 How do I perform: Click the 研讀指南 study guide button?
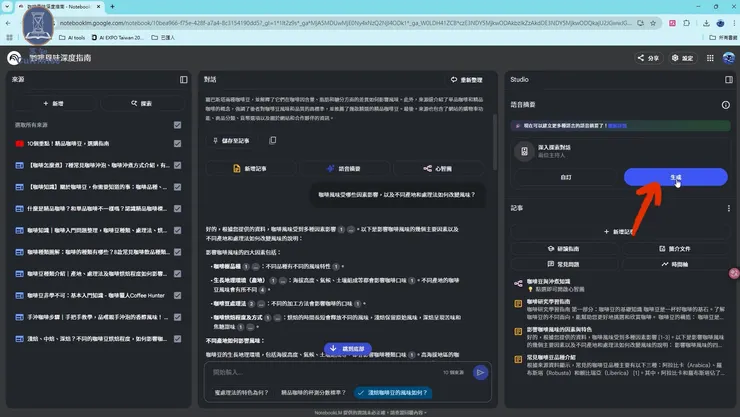(x=563, y=249)
